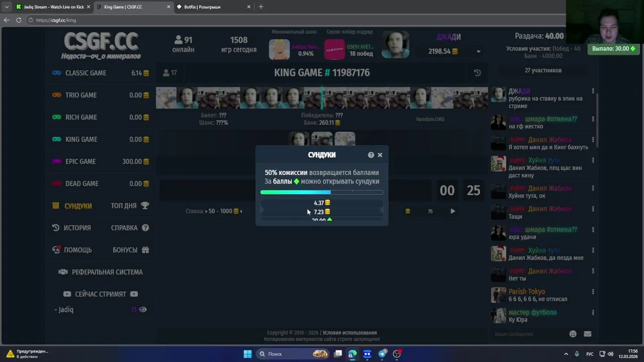The width and height of the screenshot is (644, 362).
Task: Reload the page
Action: click(19, 20)
